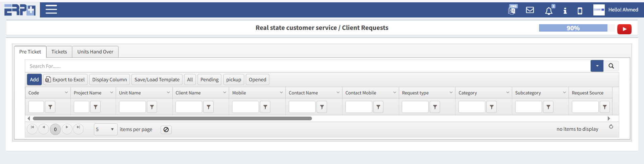The height and width of the screenshot is (164, 644).
Task: Click the Add button
Action: pyautogui.click(x=34, y=80)
